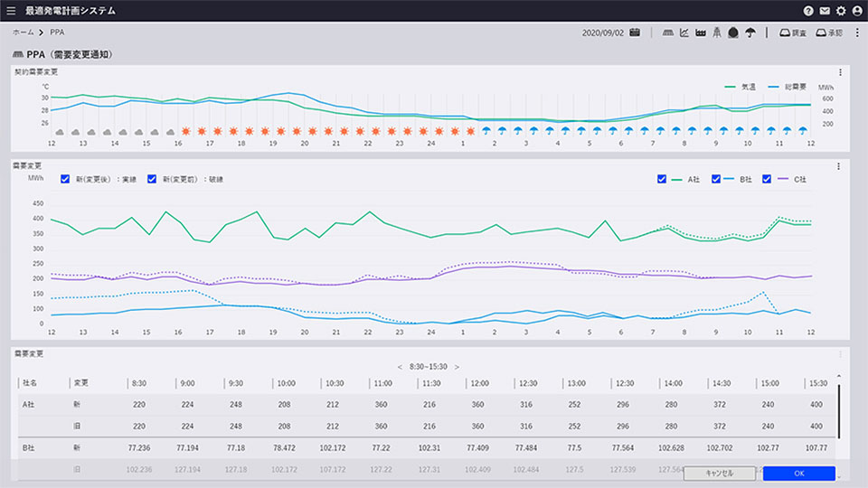Toggle the B社 series checkbox
This screenshot has width=868, height=488.
pos(716,179)
